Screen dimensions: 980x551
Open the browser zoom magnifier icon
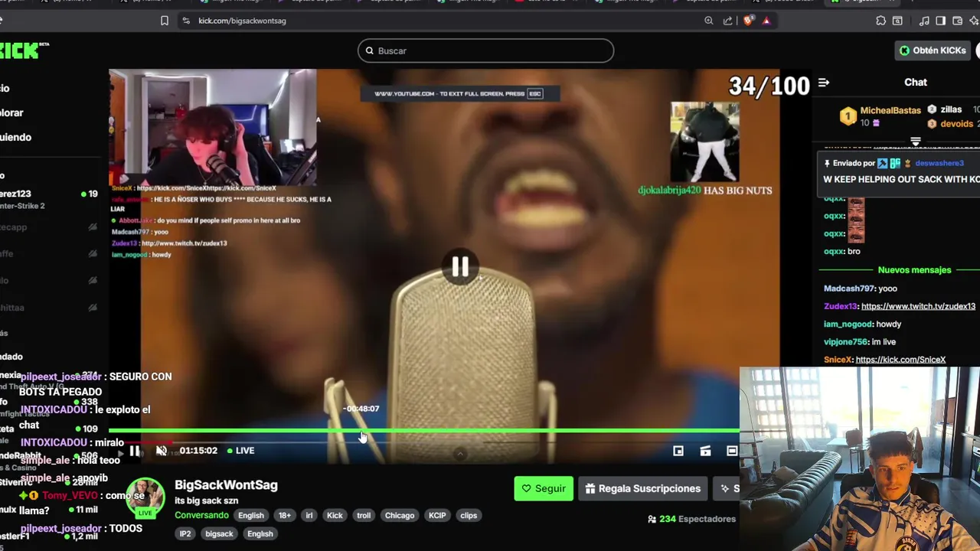coord(709,21)
